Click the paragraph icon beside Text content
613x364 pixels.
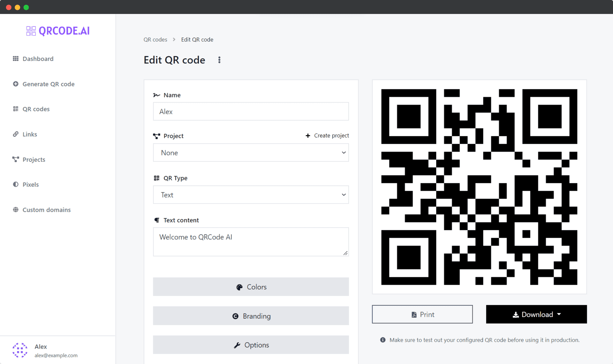157,220
